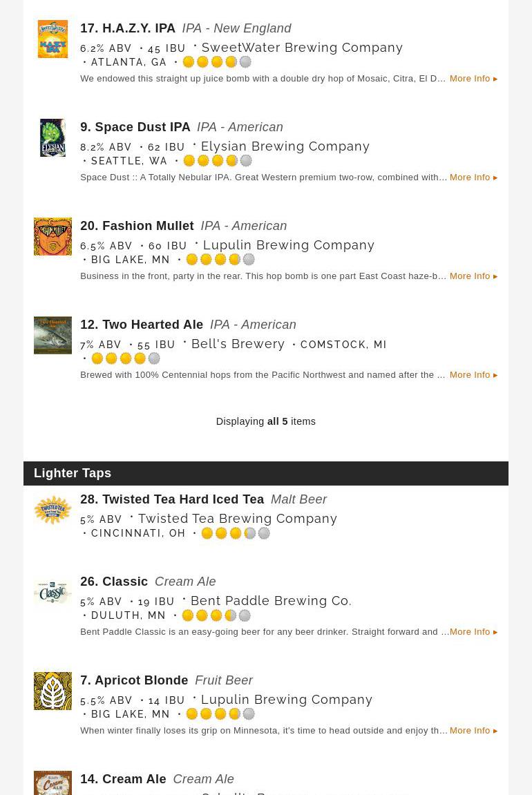Click the Lighter Taps section header
Viewport: 532px width, 795px height.
[73, 473]
